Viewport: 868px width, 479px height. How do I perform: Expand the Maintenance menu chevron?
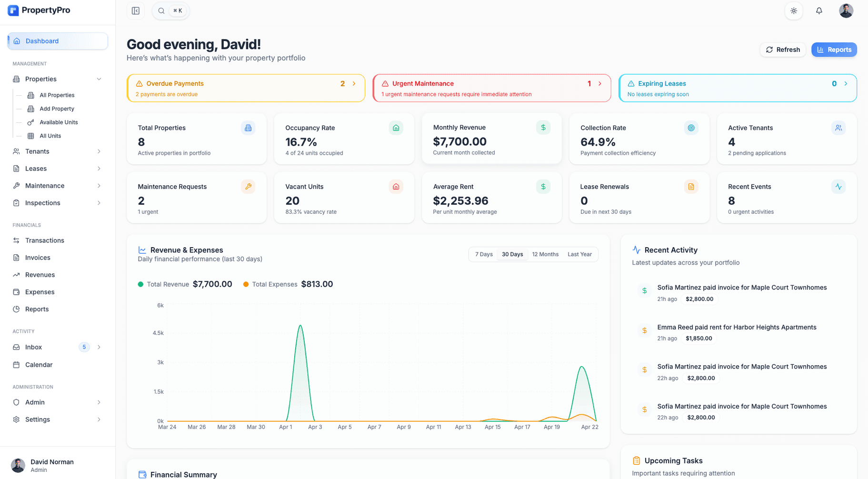click(99, 186)
